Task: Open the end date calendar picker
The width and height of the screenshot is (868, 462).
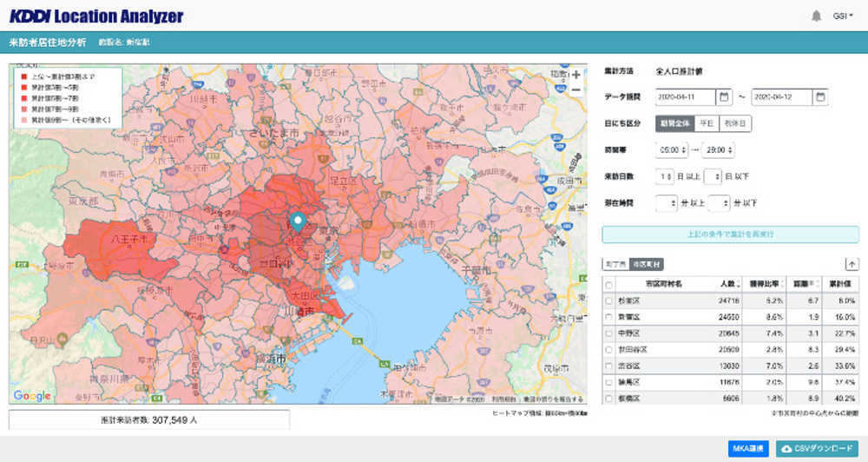Action: pyautogui.click(x=820, y=97)
